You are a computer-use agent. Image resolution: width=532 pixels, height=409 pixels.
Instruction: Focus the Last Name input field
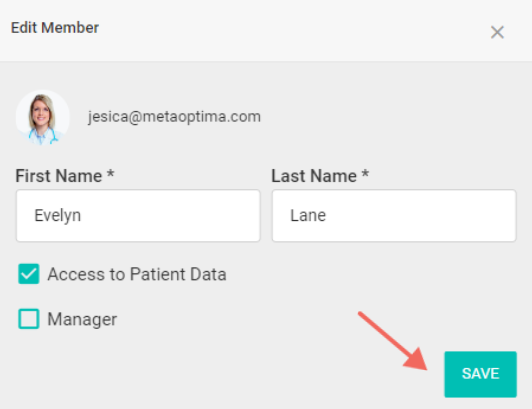tap(394, 216)
